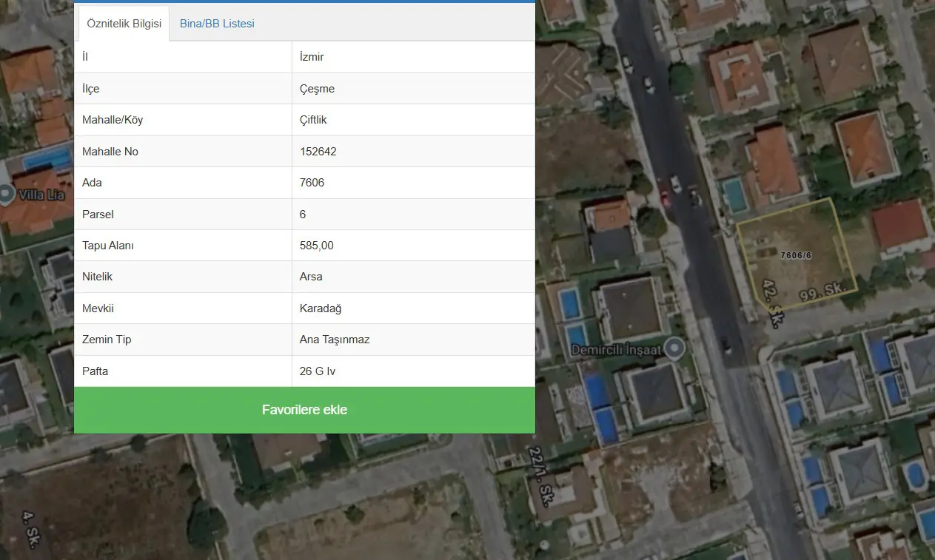Viewport: 935px width, 560px height.
Task: Click the Demircili İnşaat map label
Action: (x=617, y=349)
